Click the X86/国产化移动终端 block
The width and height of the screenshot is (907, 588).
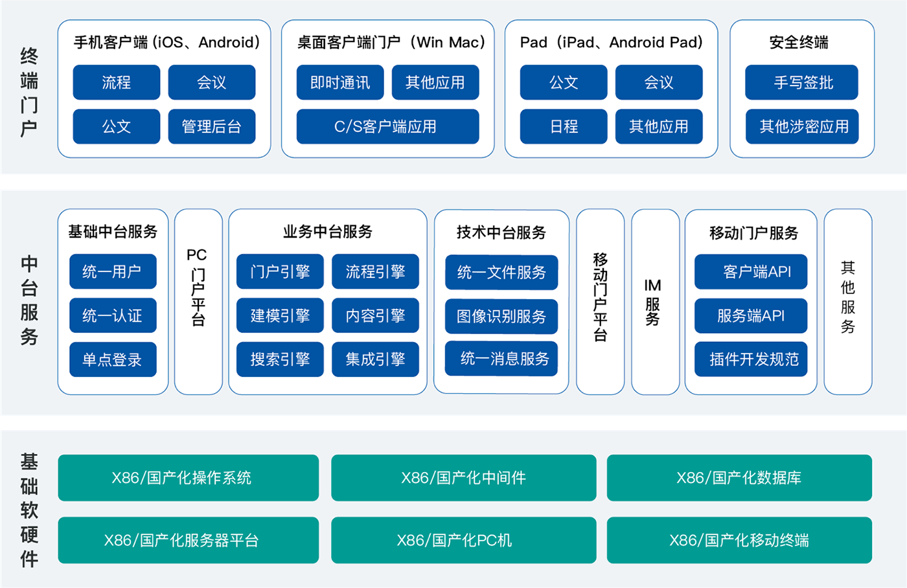[x=739, y=540]
